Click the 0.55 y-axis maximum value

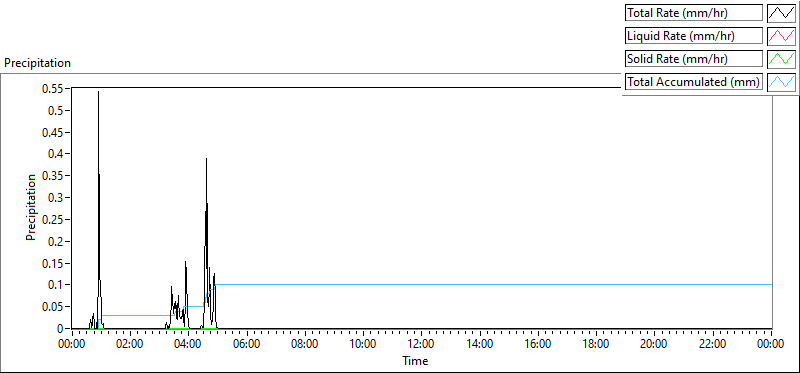pyautogui.click(x=54, y=89)
